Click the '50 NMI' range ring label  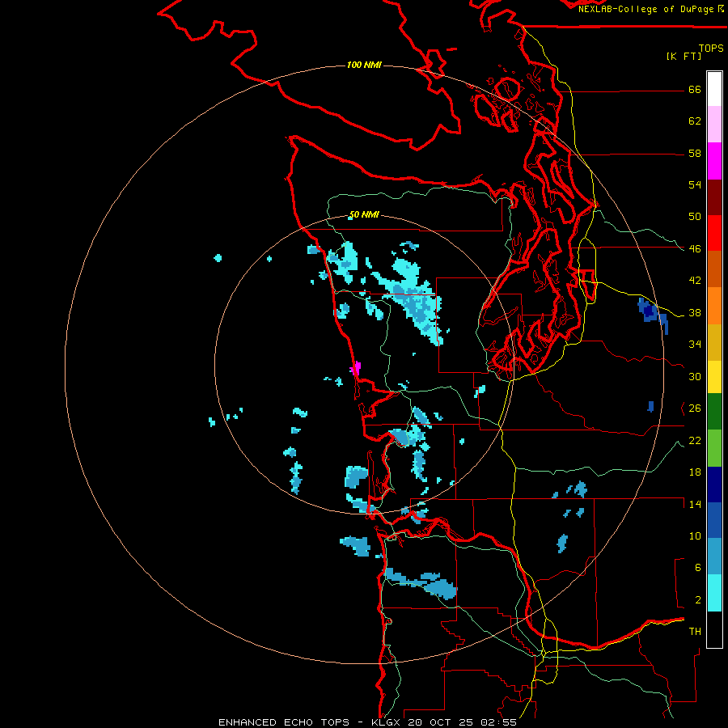coord(364,214)
